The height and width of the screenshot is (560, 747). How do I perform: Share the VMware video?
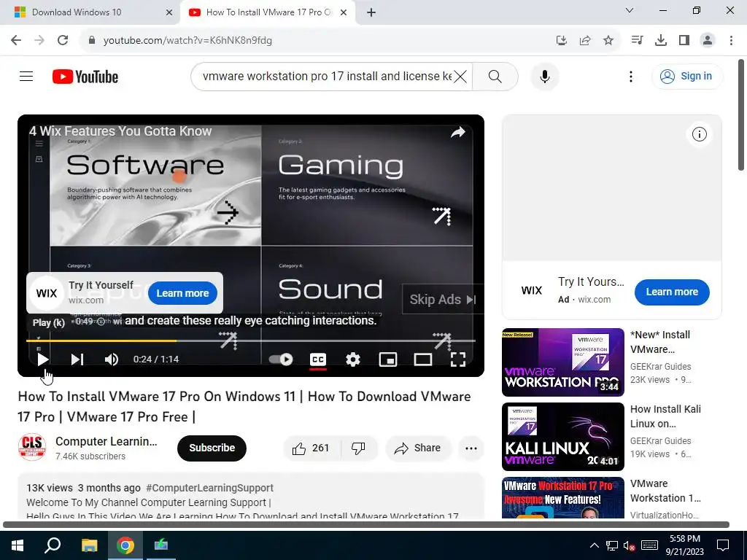[x=418, y=448]
